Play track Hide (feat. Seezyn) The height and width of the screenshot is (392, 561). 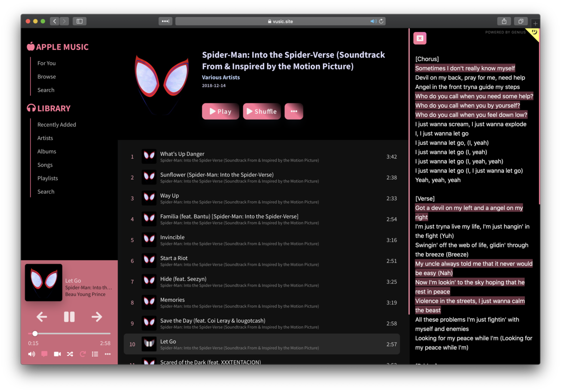pyautogui.click(x=262, y=282)
